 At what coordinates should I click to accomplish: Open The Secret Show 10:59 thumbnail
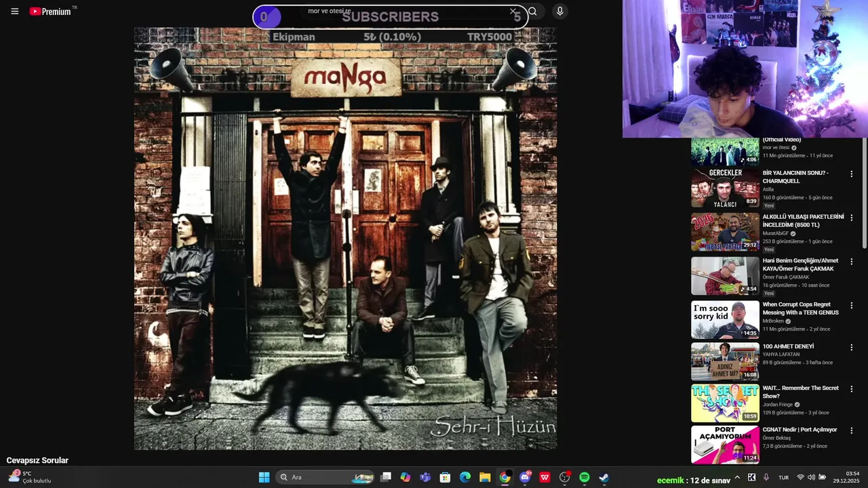725,403
